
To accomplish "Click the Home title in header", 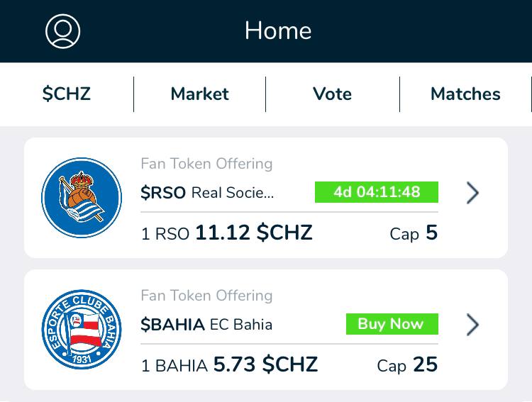I will pos(277,30).
